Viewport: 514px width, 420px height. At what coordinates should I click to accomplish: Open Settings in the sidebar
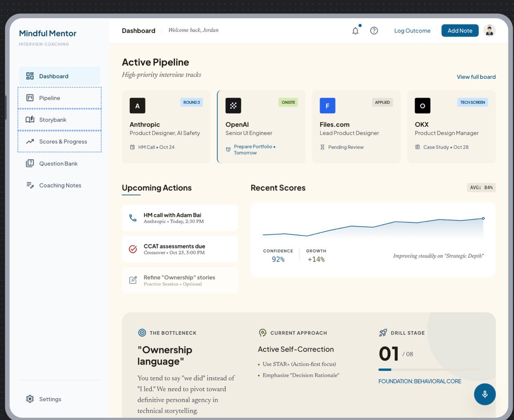(60, 399)
